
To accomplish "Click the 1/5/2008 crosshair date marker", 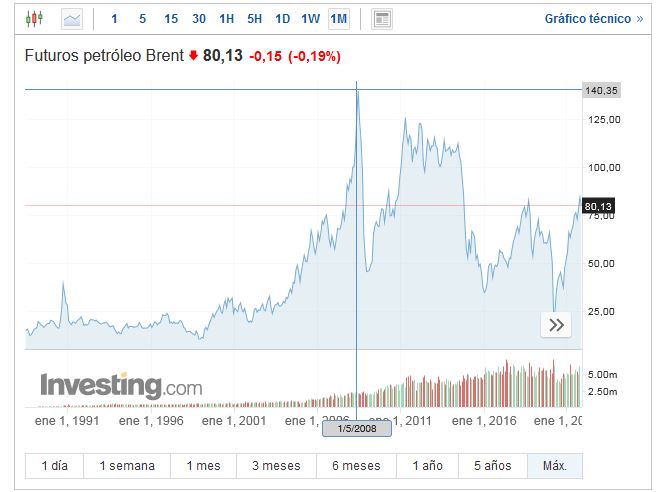I will pyautogui.click(x=357, y=429).
